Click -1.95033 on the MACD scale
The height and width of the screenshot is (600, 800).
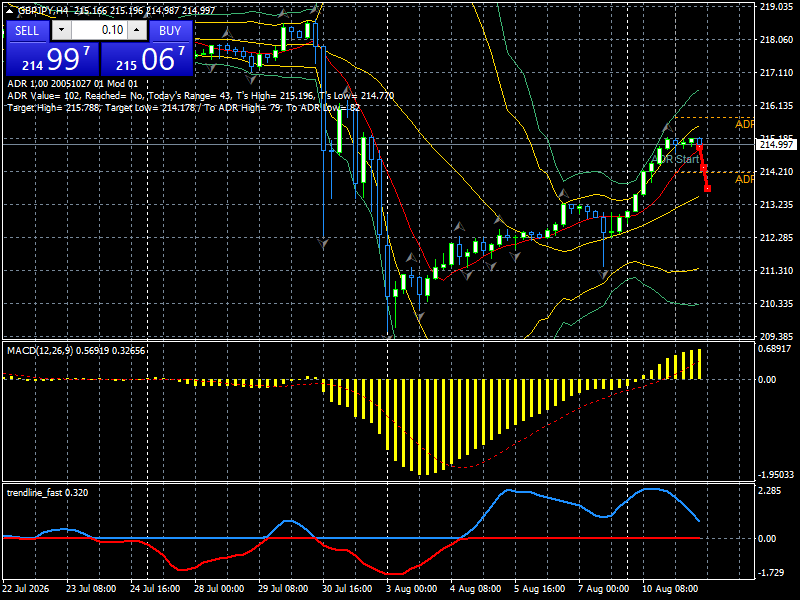[776, 474]
